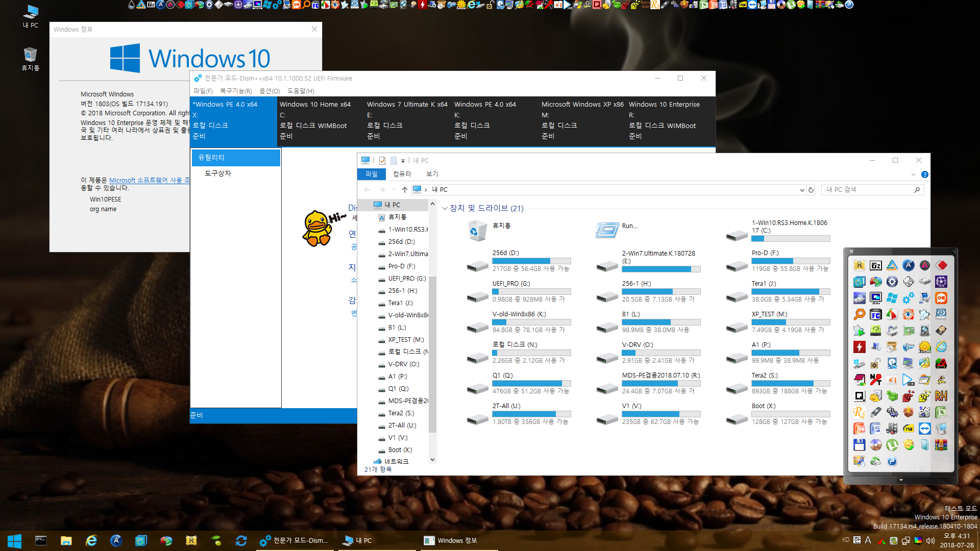980x551 pixels.
Task: Expand the launcher palette's bottom arrow
Action: 901,480
